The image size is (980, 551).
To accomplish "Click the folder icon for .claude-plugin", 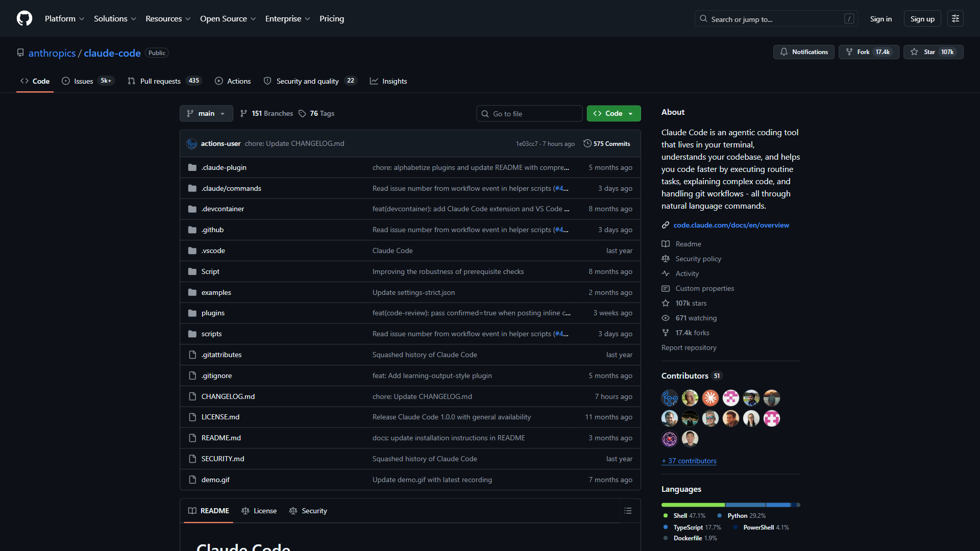I will (192, 167).
